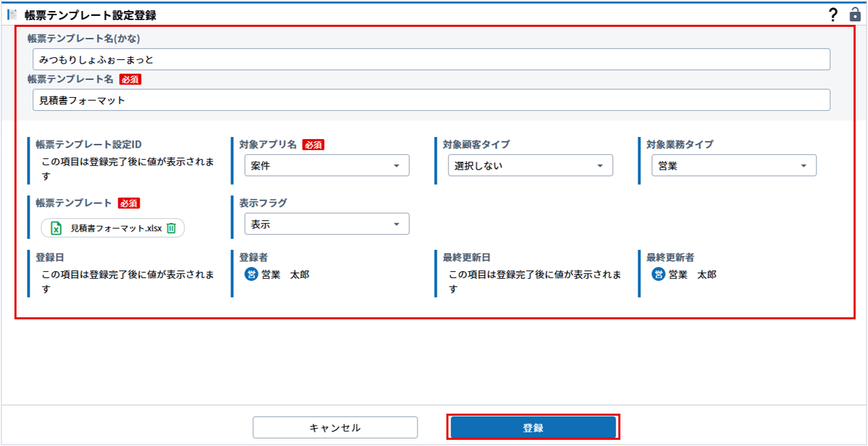
Task: Click the 登録者 user avatar icon
Action: tap(251, 275)
